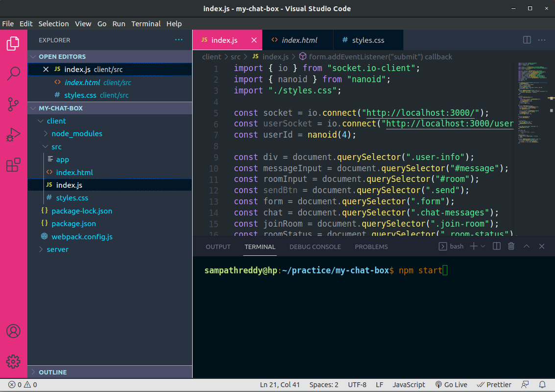Open the Manage gear icon
Image resolution: width=555 pixels, height=392 pixels.
click(13, 362)
